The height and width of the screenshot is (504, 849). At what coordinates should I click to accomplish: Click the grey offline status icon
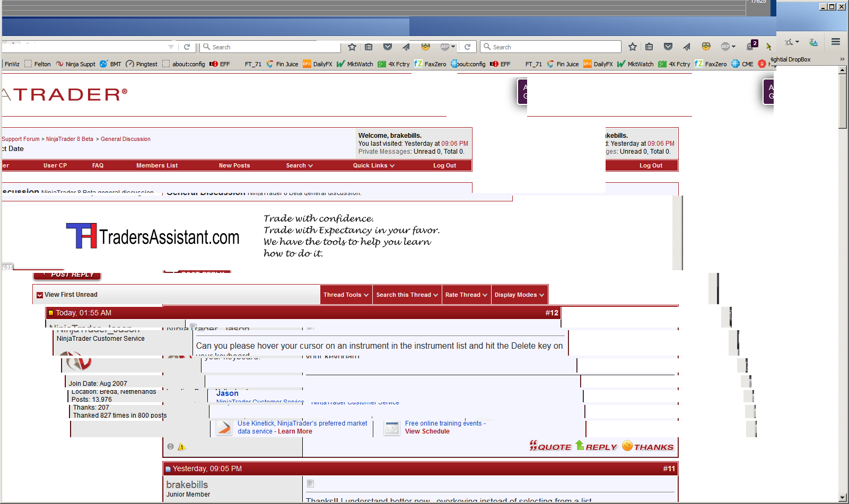[x=170, y=447]
